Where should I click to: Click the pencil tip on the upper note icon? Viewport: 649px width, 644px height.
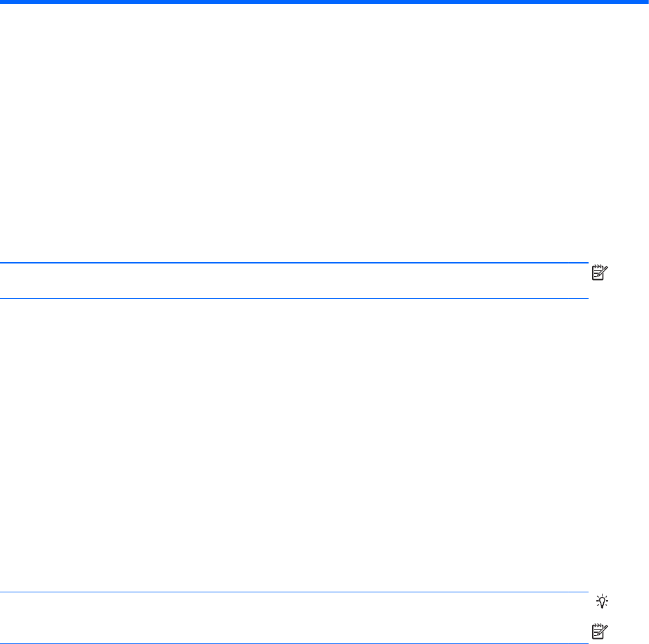[x=606, y=268]
